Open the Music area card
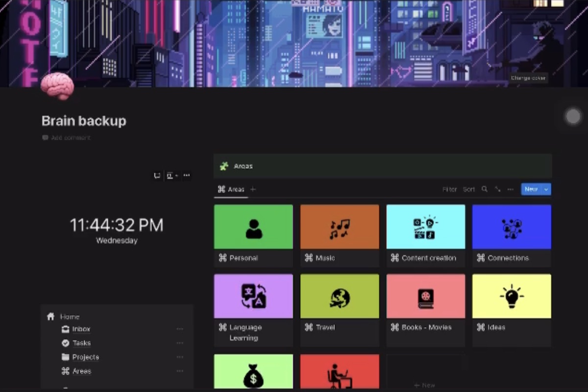 pos(340,236)
